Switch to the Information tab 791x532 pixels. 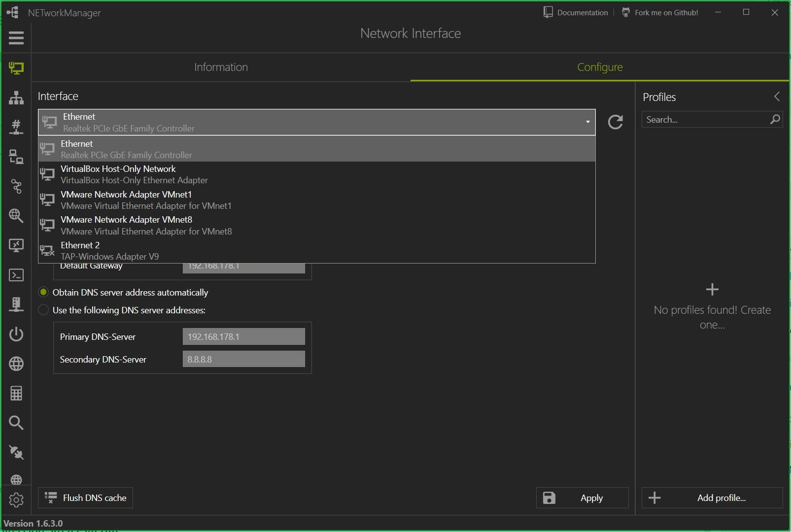(221, 67)
